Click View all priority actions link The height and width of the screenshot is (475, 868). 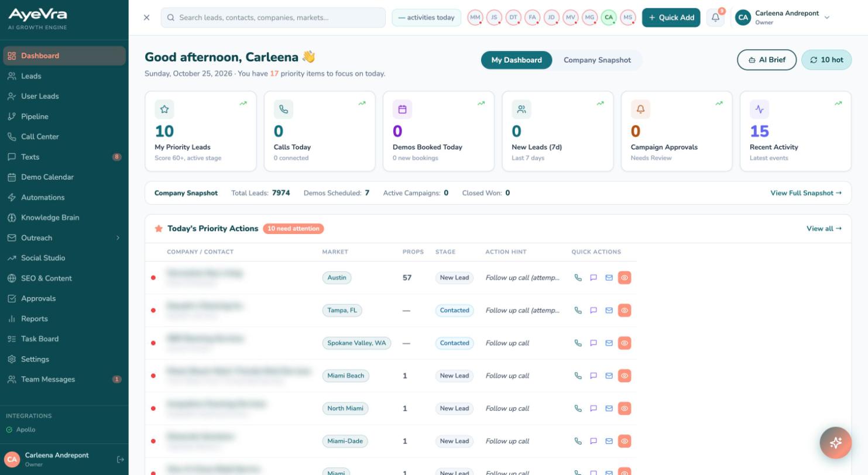pyautogui.click(x=824, y=229)
